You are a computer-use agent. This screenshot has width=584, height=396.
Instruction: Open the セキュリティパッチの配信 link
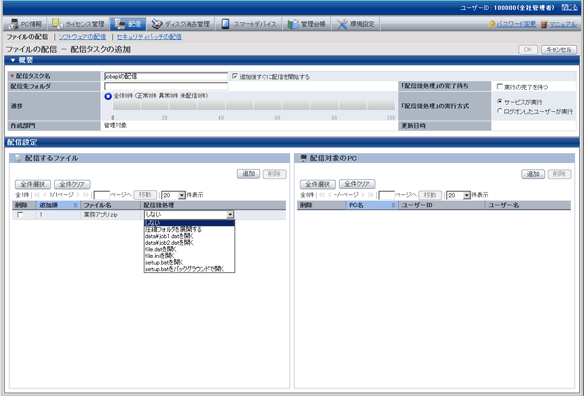[149, 37]
